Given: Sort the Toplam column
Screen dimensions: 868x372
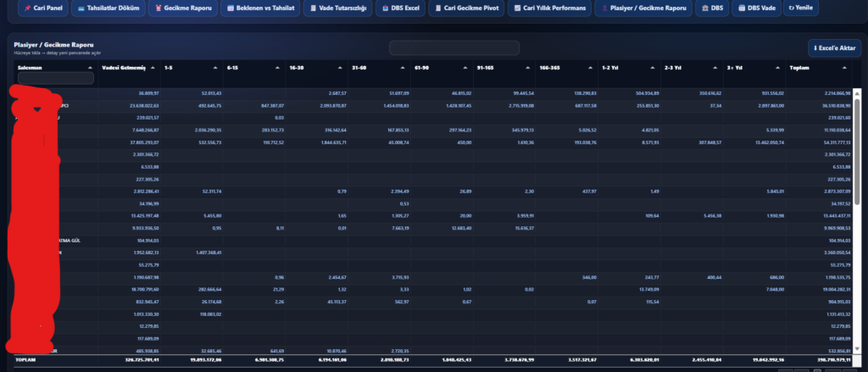Looking at the screenshot, I should 844,68.
